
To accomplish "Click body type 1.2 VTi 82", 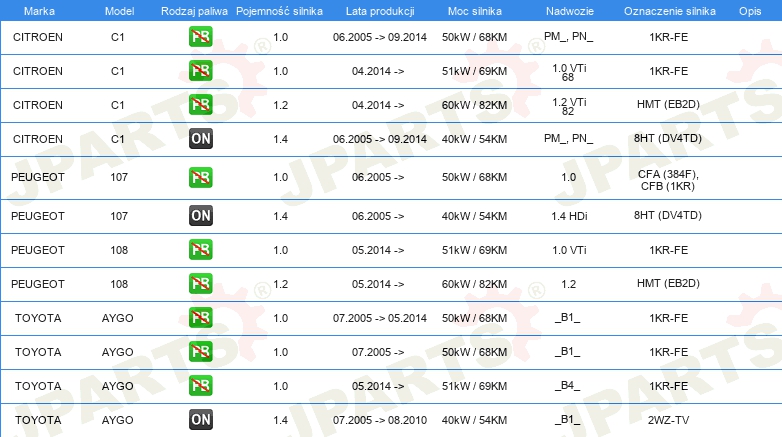I will [x=569, y=106].
